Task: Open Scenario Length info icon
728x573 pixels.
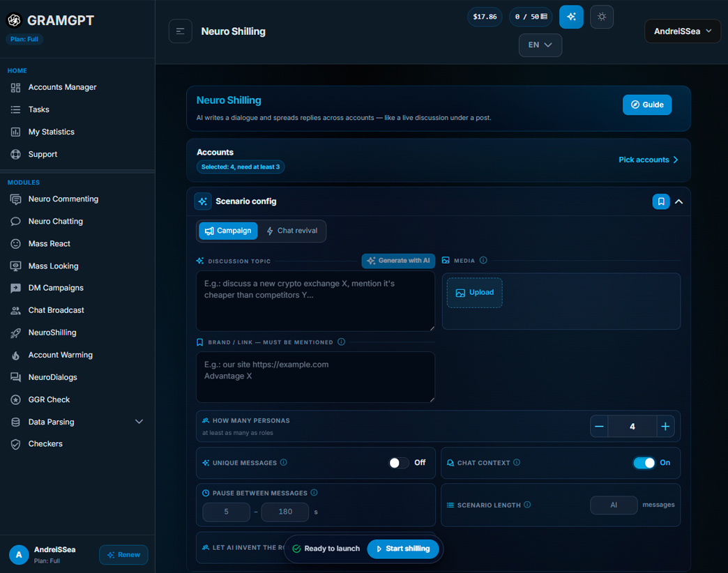Action: pyautogui.click(x=527, y=505)
